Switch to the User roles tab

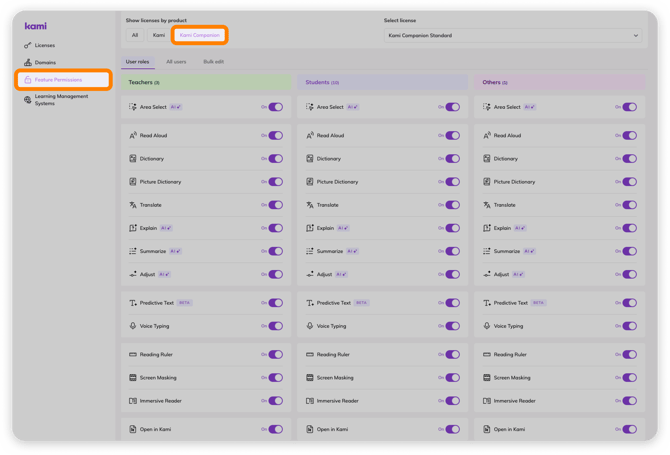[x=138, y=62]
